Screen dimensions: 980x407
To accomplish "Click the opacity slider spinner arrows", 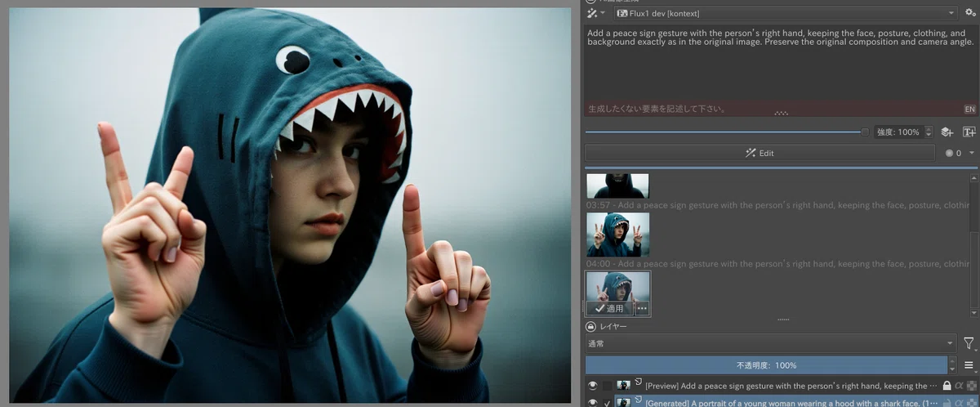I will pyautogui.click(x=952, y=365).
